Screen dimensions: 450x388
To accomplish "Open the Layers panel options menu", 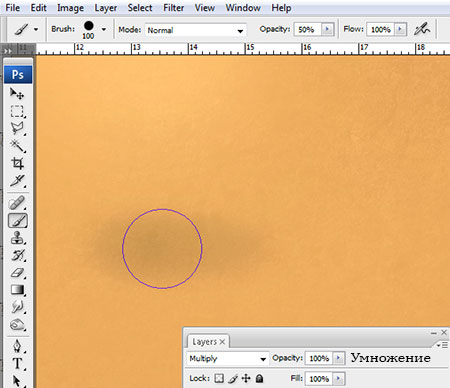I will pyautogui.click(x=442, y=345).
